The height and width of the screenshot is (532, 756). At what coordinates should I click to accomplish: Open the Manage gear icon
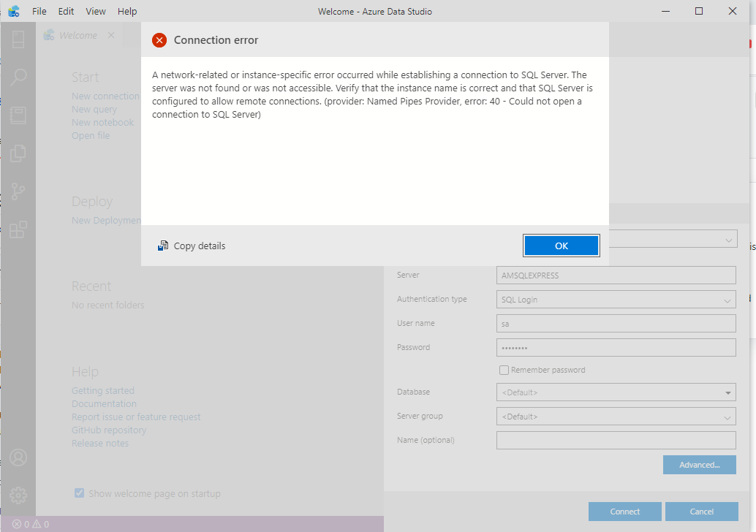click(x=18, y=495)
